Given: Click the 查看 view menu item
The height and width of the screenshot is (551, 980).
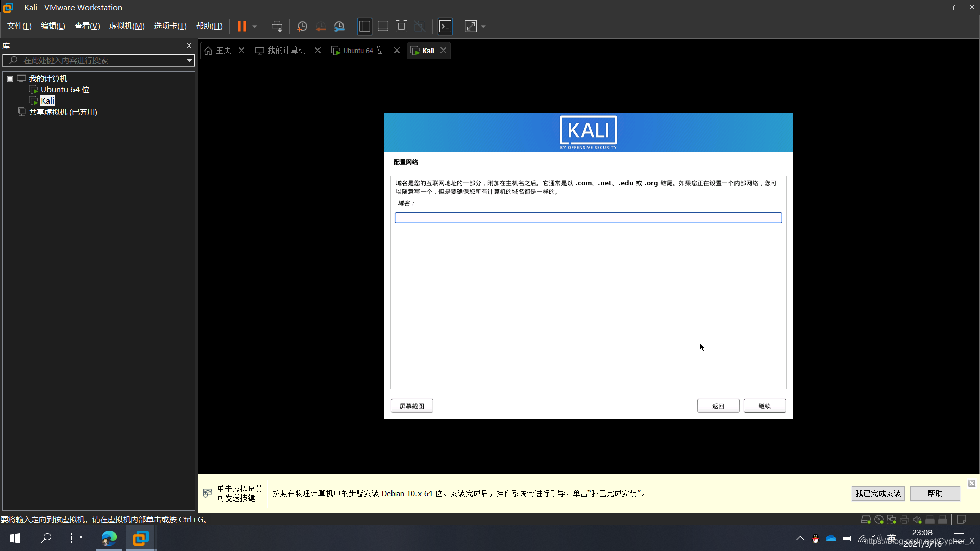Looking at the screenshot, I should point(86,26).
